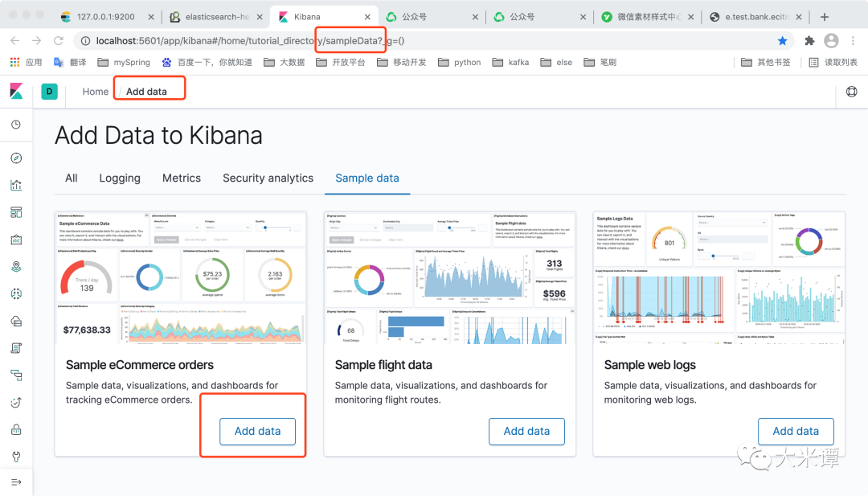Click Sample web logs dashboard thumbnail
The image size is (868, 496).
(719, 278)
